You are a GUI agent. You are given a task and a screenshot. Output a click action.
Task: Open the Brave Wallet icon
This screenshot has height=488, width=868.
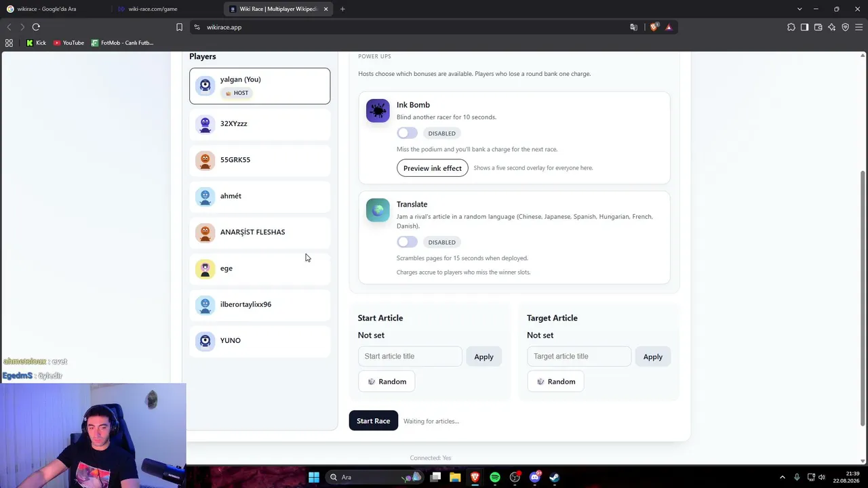[x=818, y=27]
